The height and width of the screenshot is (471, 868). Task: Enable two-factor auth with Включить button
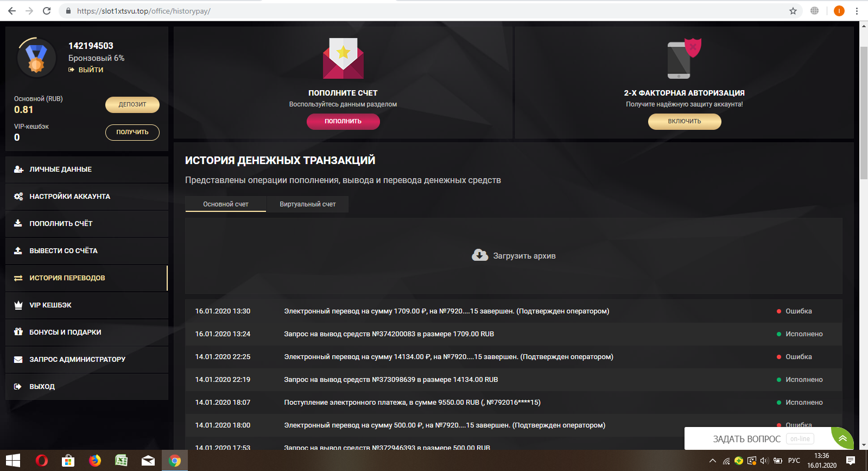coord(684,121)
